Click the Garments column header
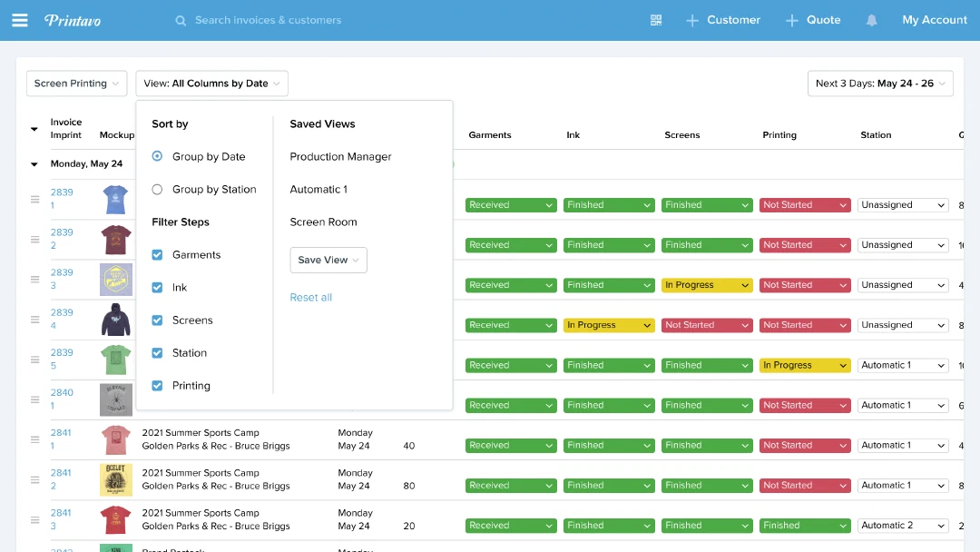The height and width of the screenshot is (552, 980). [490, 135]
